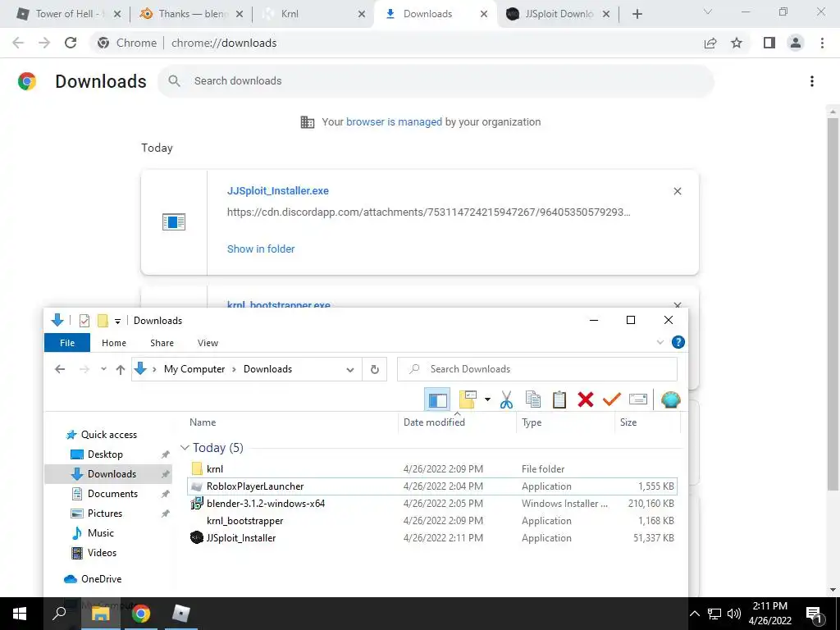840x630 pixels.
Task: Collapse the Today (5) file group
Action: click(185, 447)
